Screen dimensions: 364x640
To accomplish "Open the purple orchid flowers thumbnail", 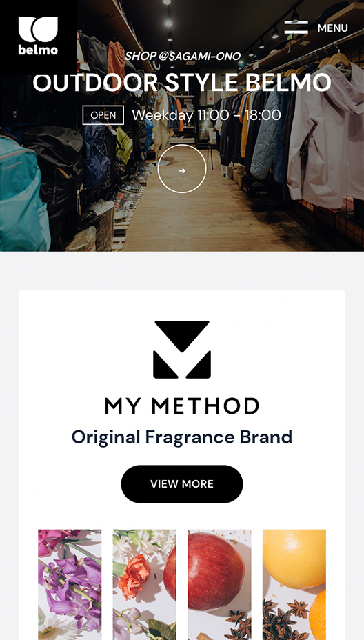I will point(70,585).
